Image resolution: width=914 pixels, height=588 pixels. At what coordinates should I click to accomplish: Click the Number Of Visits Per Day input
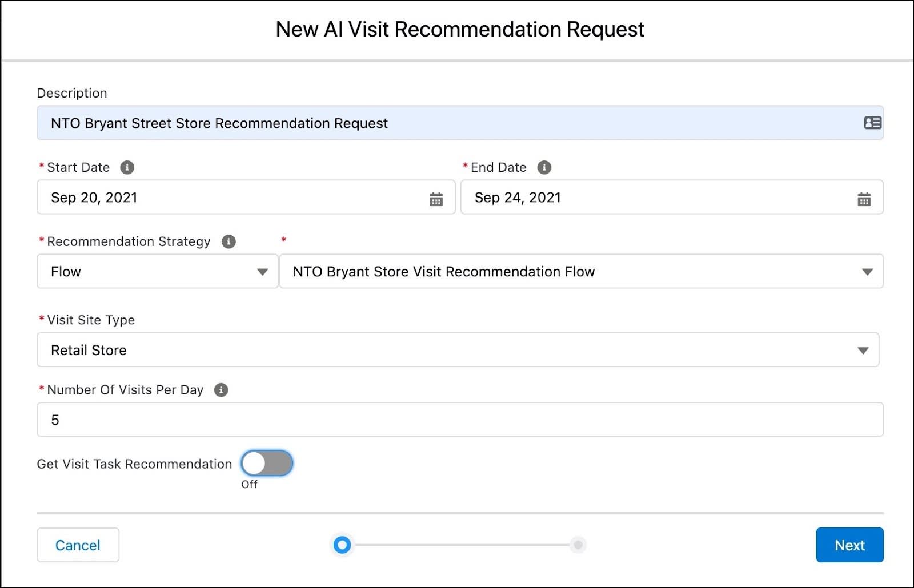460,420
